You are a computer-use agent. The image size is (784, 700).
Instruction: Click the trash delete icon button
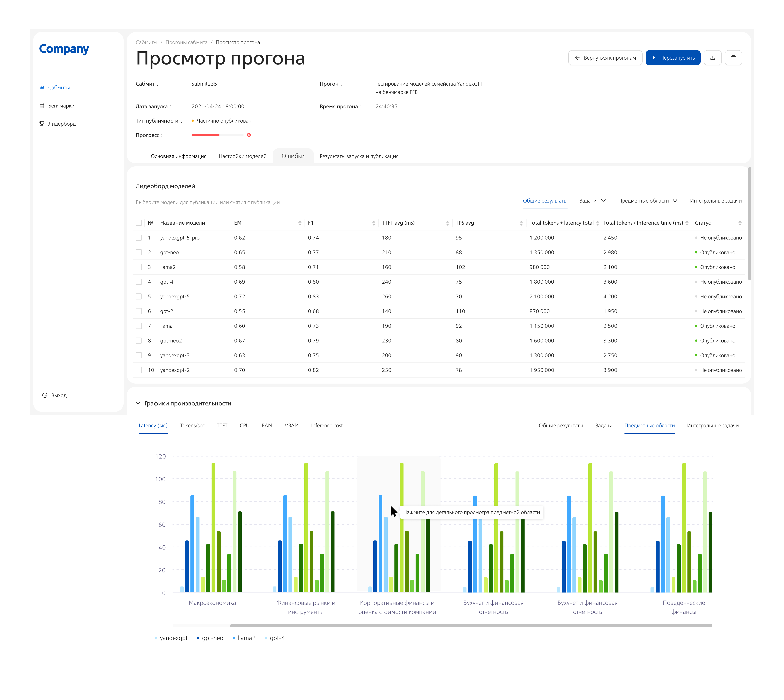tap(733, 58)
